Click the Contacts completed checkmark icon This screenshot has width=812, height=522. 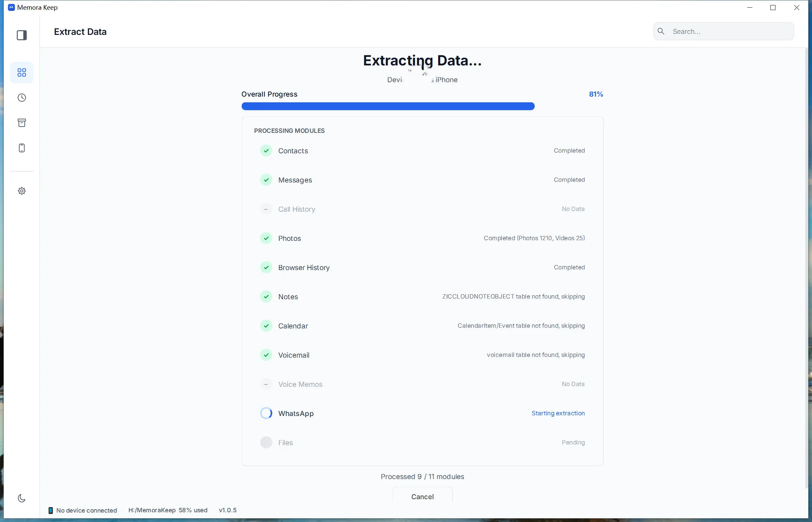tap(266, 151)
